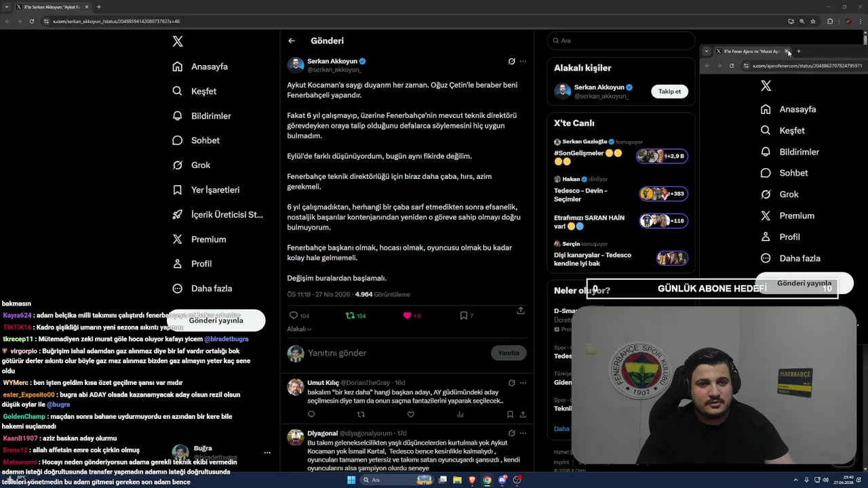View analytics of Umut Kılıç's reply
868x488 pixels.
pyautogui.click(x=460, y=414)
